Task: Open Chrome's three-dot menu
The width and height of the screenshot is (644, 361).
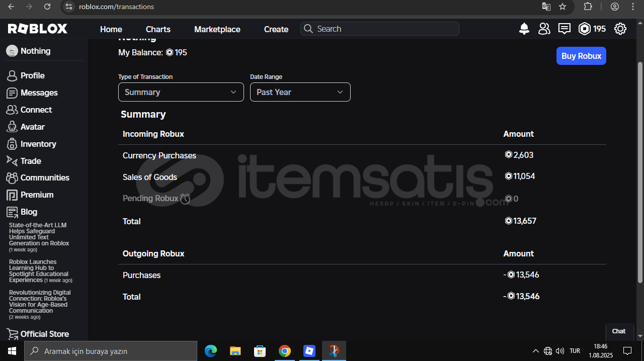Action: (x=633, y=7)
